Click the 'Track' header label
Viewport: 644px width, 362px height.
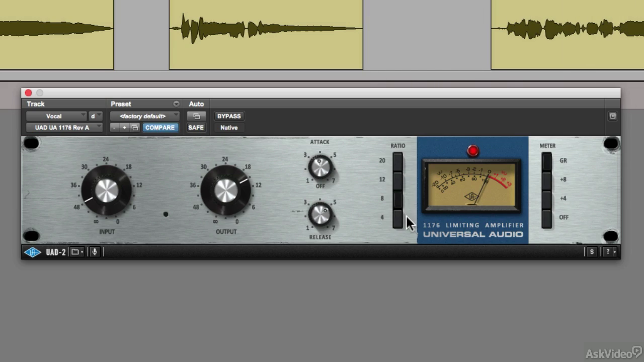click(x=36, y=104)
